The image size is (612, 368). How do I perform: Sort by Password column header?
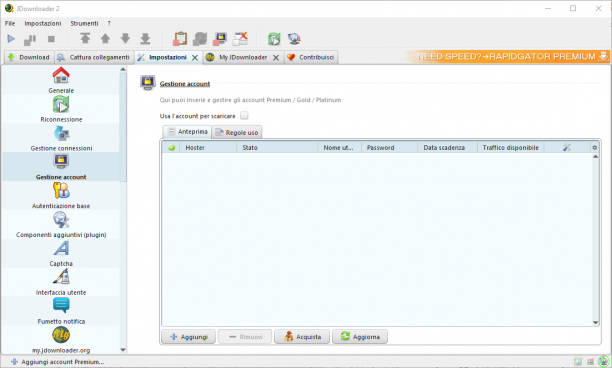pyautogui.click(x=390, y=148)
